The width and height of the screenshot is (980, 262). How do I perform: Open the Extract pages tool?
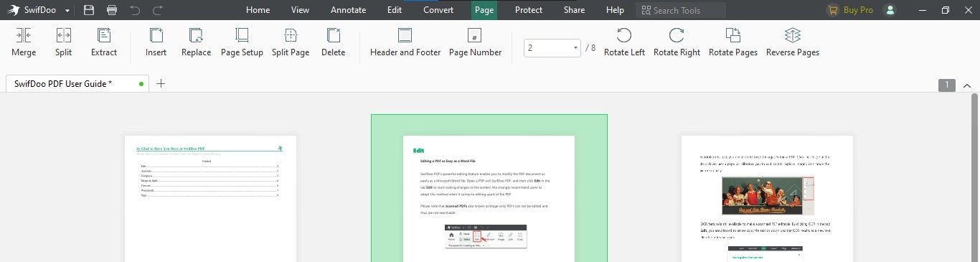(x=104, y=35)
